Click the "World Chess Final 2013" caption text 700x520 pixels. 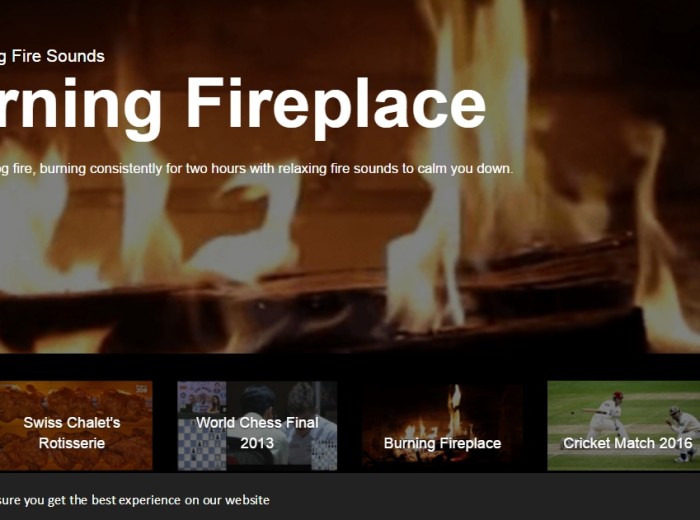(257, 433)
